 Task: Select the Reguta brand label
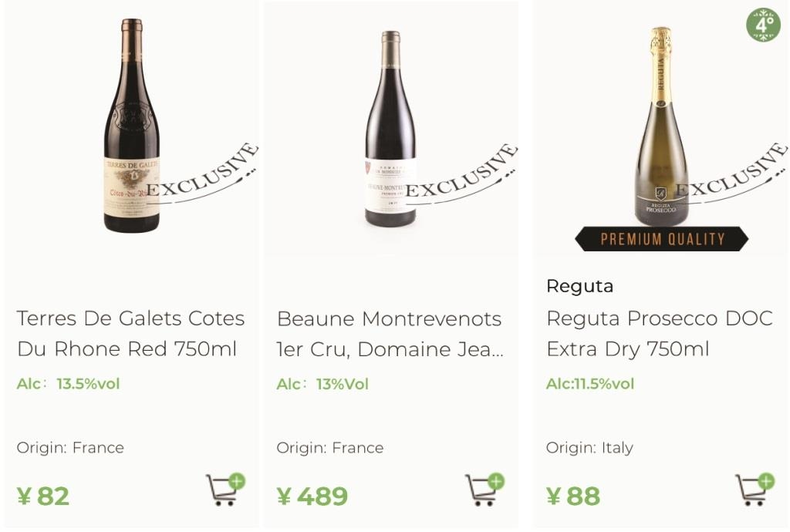point(580,286)
